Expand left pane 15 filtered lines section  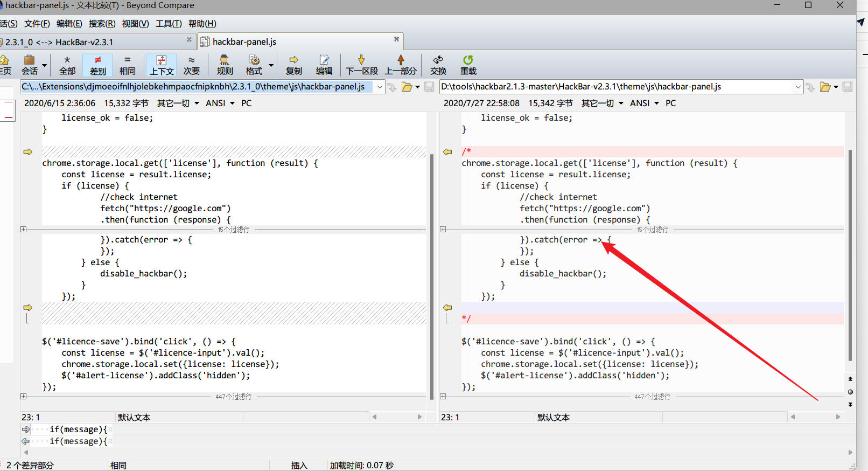click(23, 230)
